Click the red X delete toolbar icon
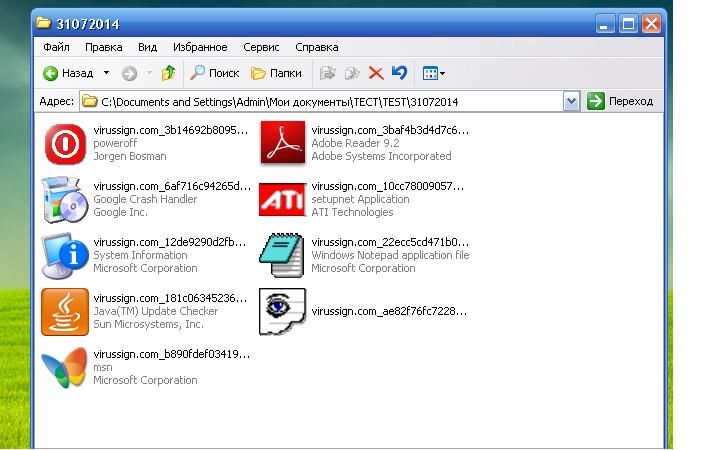 [376, 73]
